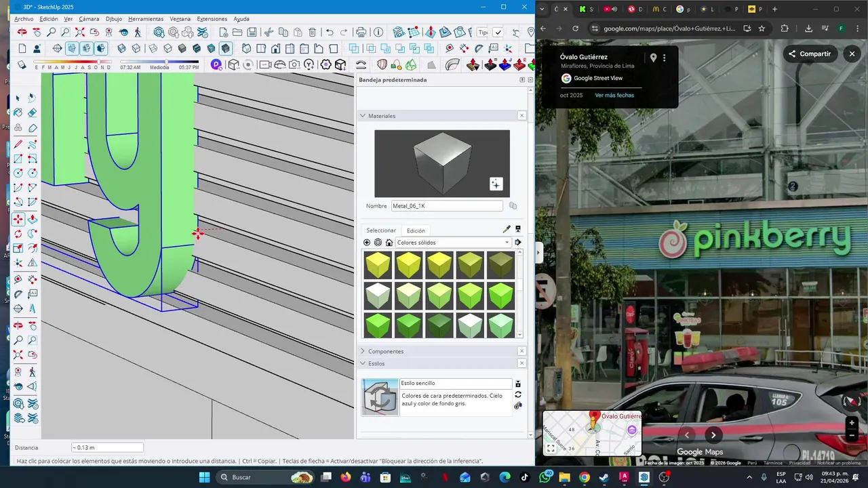868x488 pixels.
Task: Toggle Hidden Line style cube
Action: click(167, 48)
